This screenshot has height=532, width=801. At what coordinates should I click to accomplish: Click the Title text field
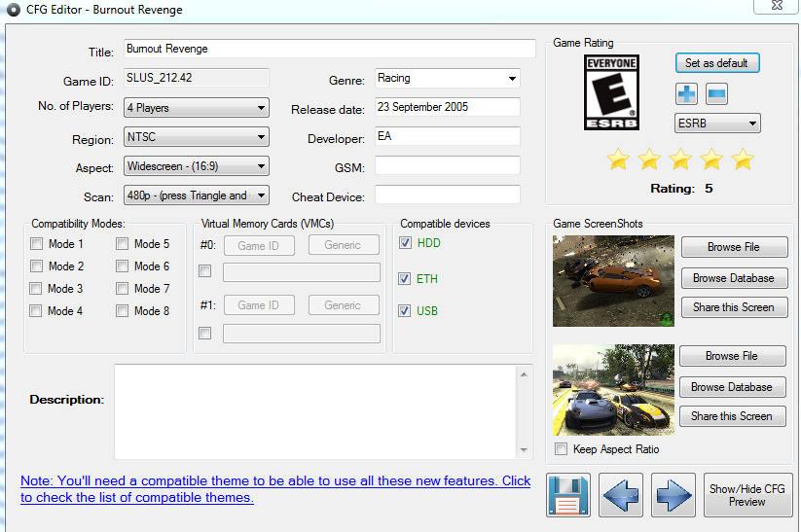coord(330,49)
